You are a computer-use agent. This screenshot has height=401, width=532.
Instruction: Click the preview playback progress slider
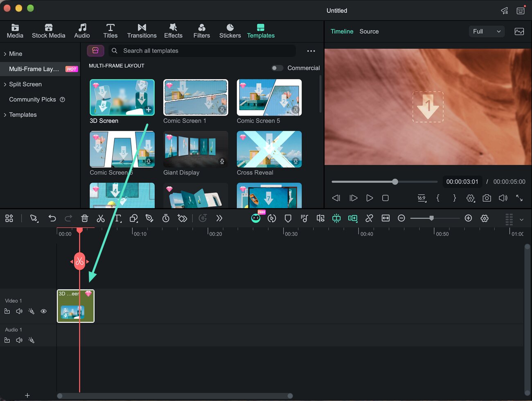(x=384, y=181)
